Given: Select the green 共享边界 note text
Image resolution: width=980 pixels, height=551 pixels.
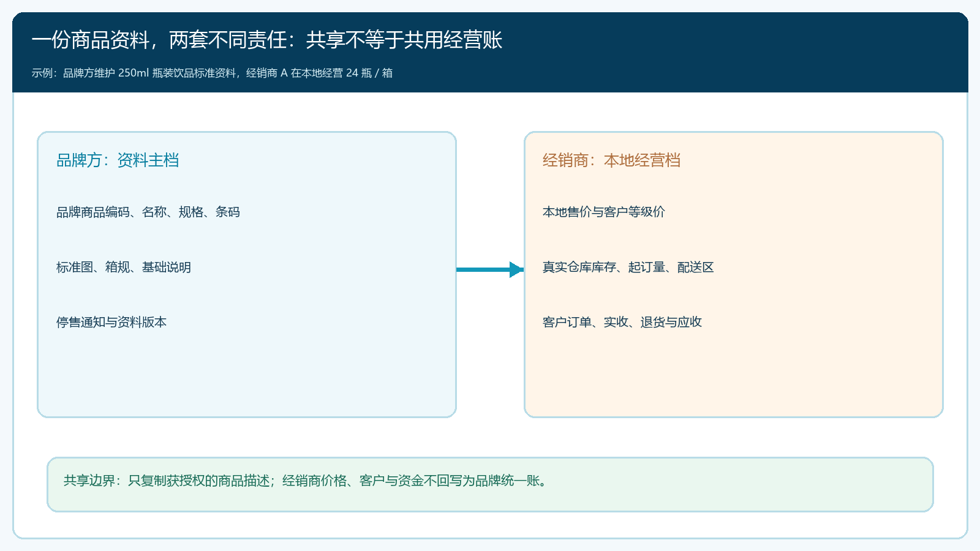Looking at the screenshot, I should point(305,481).
